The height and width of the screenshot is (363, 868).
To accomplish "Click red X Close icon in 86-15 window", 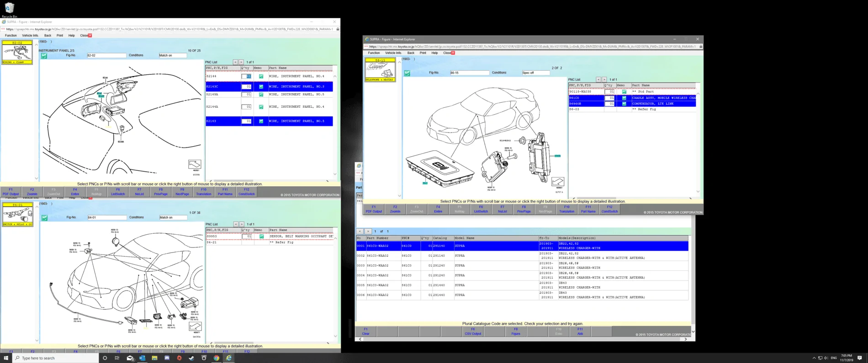I will point(453,53).
